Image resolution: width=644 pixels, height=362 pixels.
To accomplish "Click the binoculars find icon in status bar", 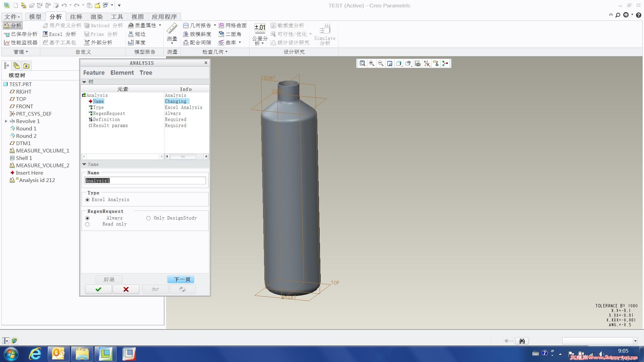I will pos(522,341).
